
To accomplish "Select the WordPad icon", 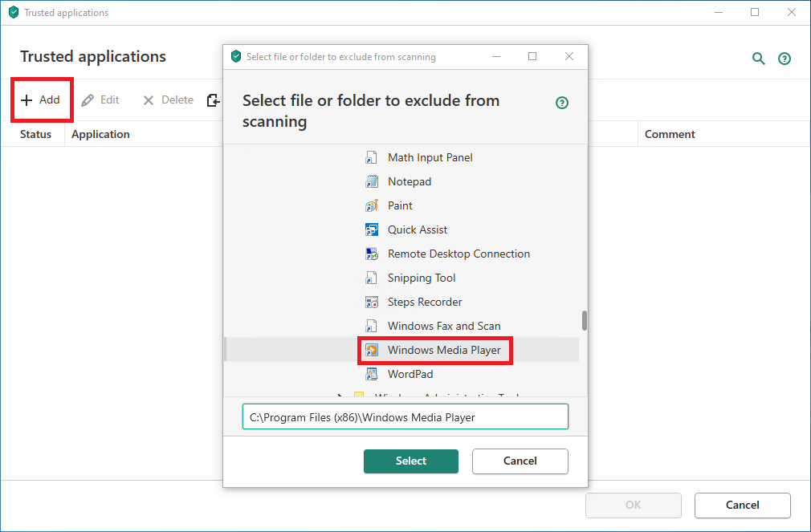I will 372,375.
